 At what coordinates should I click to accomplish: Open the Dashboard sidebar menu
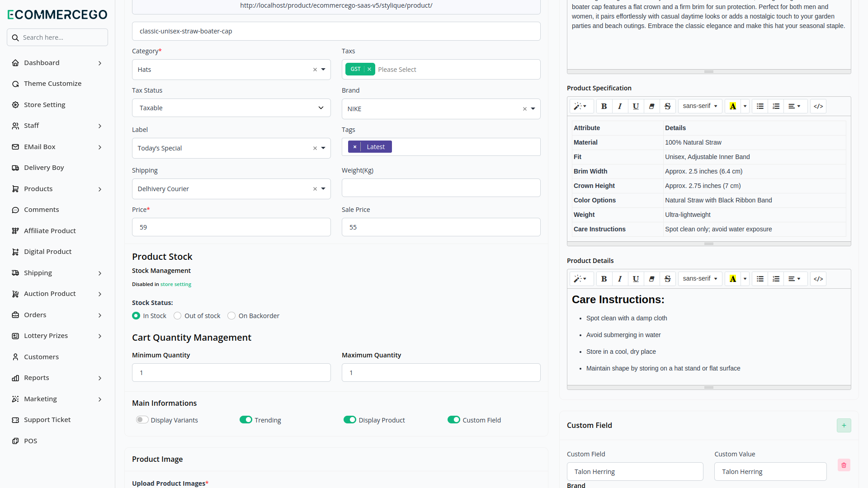click(x=57, y=63)
